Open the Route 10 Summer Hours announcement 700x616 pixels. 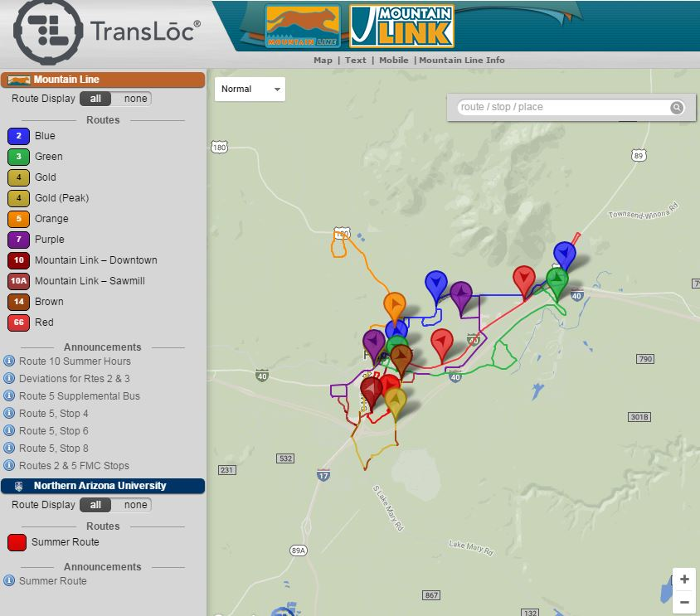(x=73, y=361)
